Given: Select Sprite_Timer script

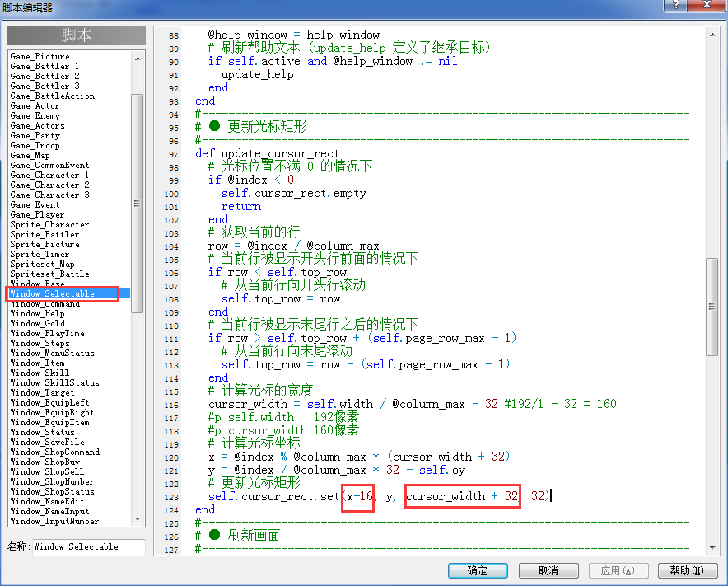Looking at the screenshot, I should click(40, 254).
